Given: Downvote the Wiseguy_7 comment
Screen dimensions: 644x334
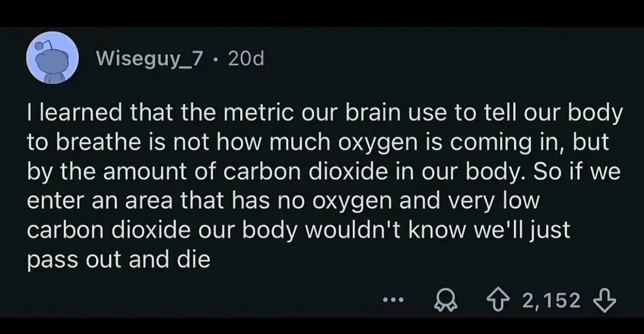Looking at the screenshot, I should click(x=605, y=300).
